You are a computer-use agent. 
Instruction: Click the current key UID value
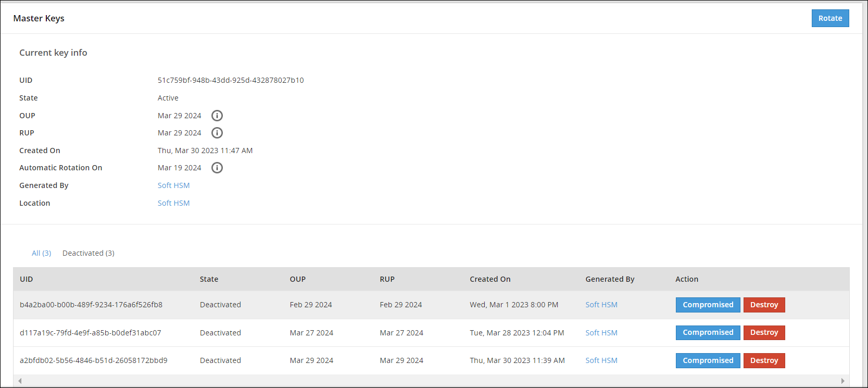click(x=231, y=80)
